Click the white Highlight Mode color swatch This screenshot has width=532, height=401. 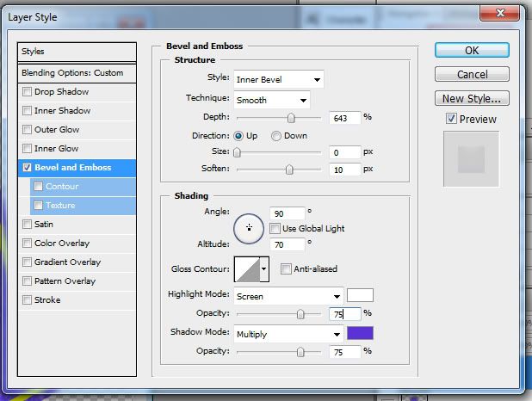coord(360,295)
